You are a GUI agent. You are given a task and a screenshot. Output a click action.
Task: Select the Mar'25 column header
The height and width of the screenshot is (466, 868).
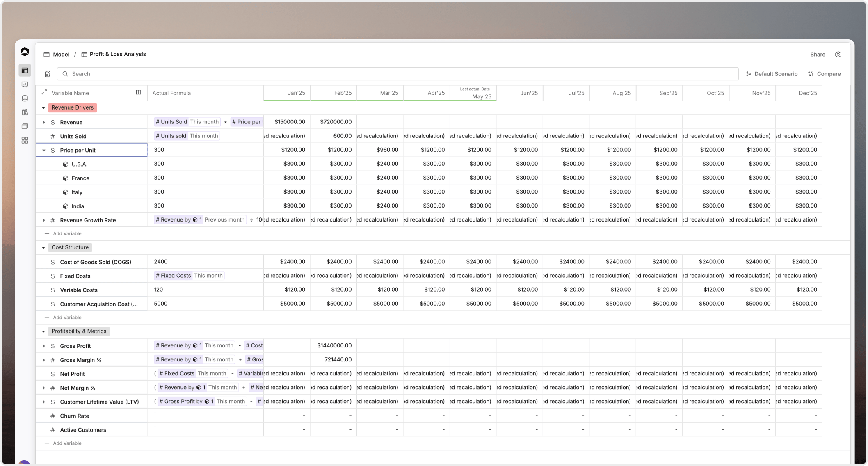coord(380,93)
